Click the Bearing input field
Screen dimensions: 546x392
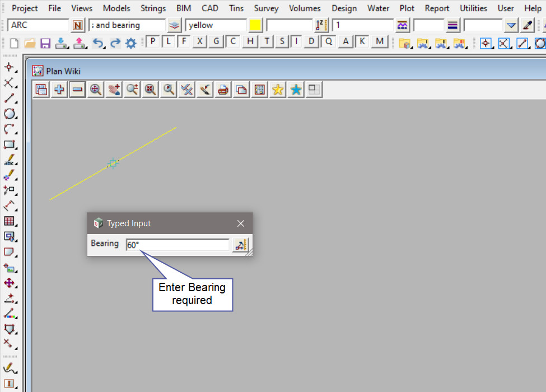tap(178, 245)
